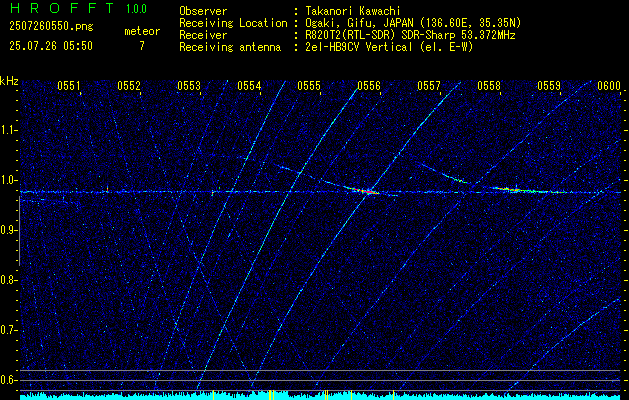Click the "Observer" field label
Viewport: 629px width, 400px height.
203,11
